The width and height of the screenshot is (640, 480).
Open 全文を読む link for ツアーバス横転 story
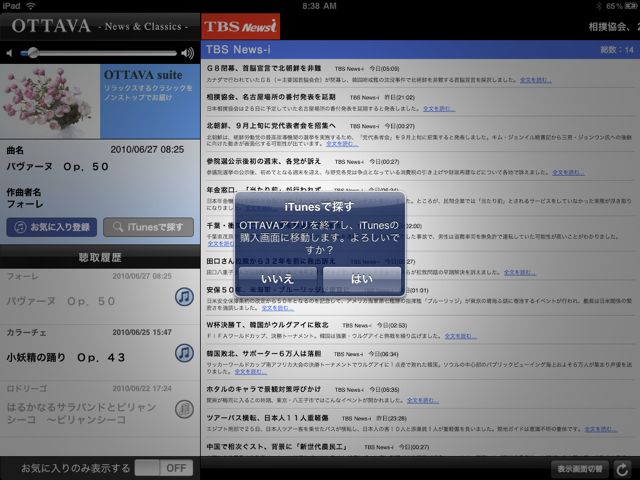click(600, 429)
